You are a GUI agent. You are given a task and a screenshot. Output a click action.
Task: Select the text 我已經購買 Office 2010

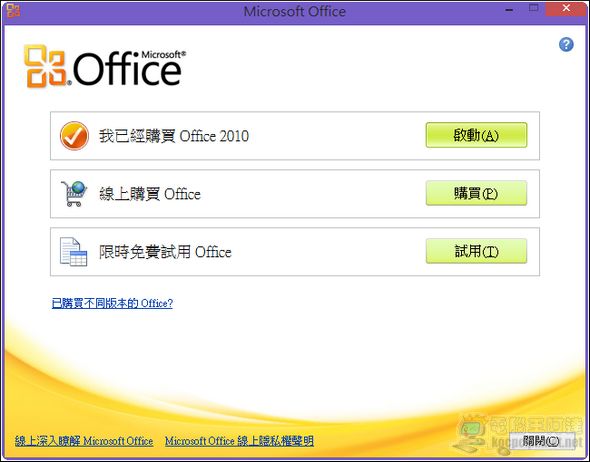[174, 136]
